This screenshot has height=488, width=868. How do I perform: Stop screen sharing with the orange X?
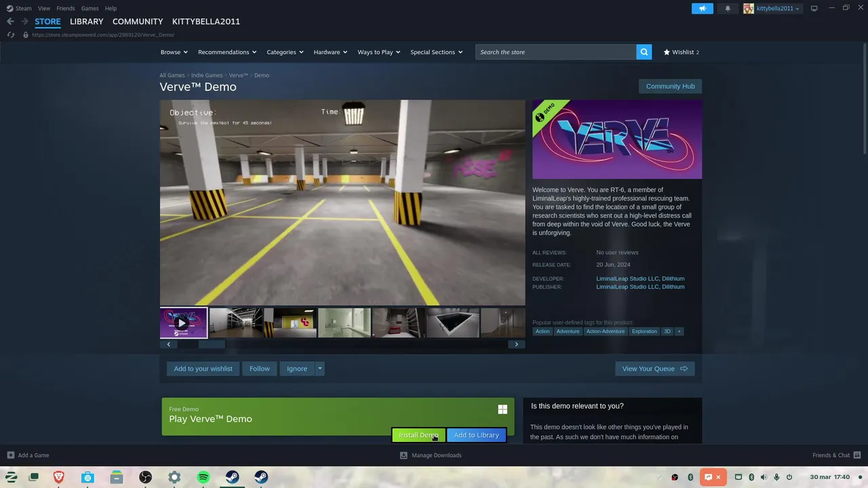click(x=719, y=477)
